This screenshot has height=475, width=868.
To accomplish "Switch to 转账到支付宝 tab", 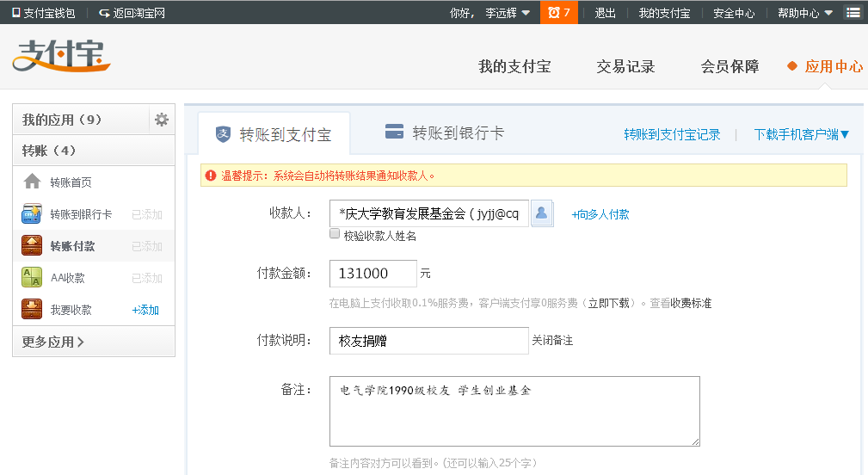I will 274,134.
